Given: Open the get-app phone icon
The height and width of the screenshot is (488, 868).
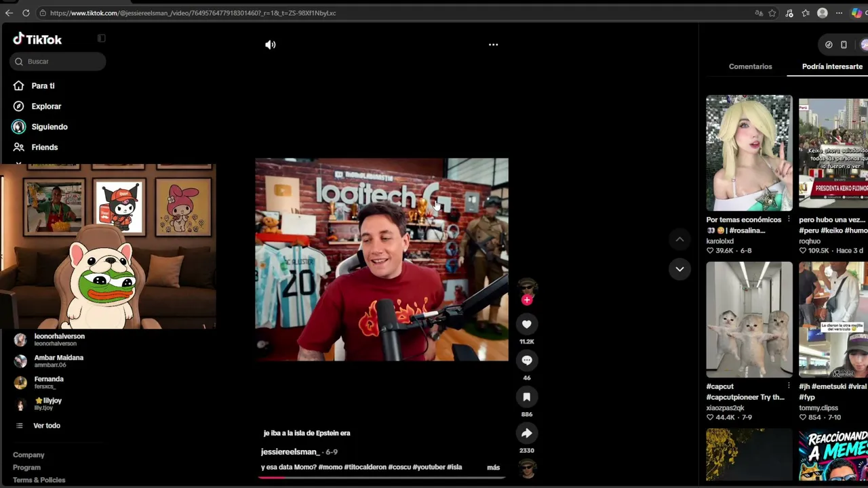Looking at the screenshot, I should [x=844, y=45].
